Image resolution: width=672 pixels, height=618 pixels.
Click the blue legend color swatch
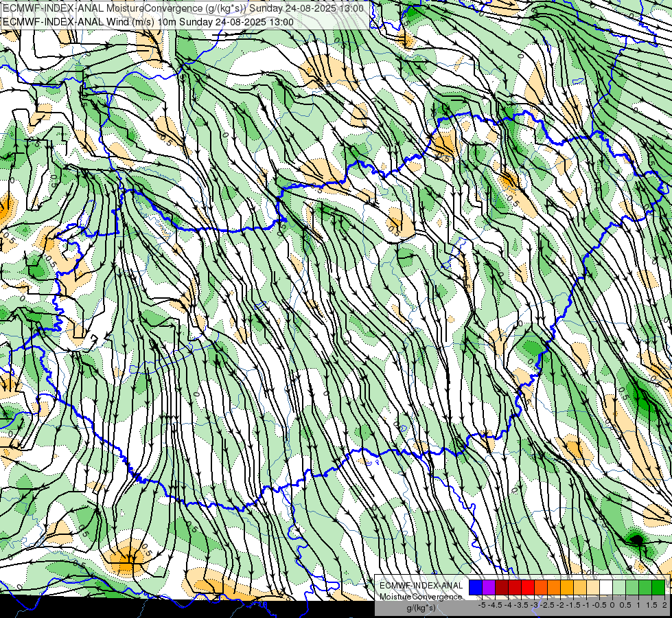tap(476, 587)
